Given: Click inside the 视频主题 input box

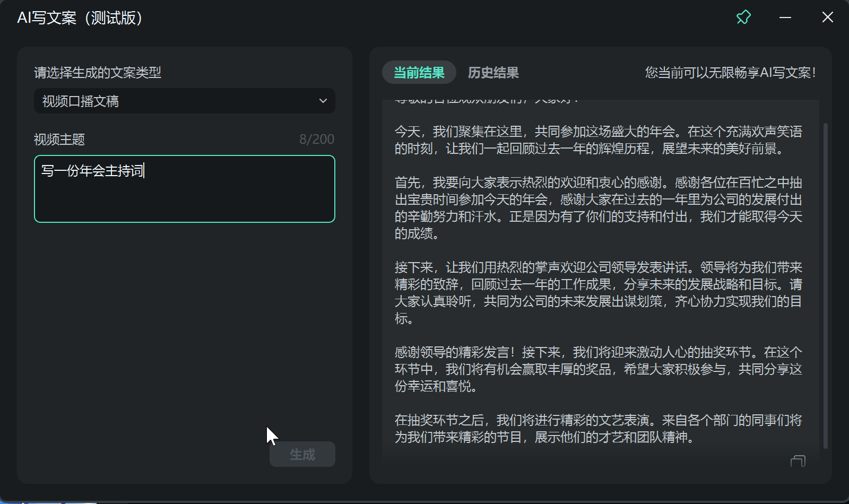Looking at the screenshot, I should point(184,188).
